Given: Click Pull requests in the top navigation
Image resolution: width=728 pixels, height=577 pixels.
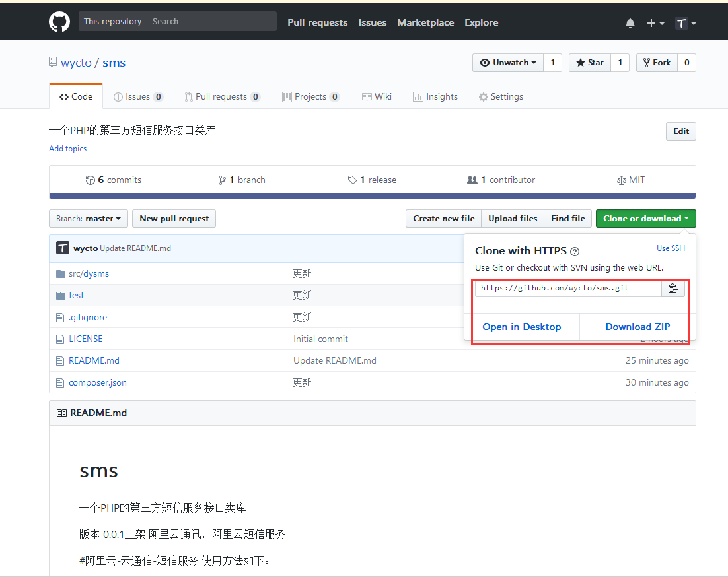Looking at the screenshot, I should pyautogui.click(x=318, y=22).
